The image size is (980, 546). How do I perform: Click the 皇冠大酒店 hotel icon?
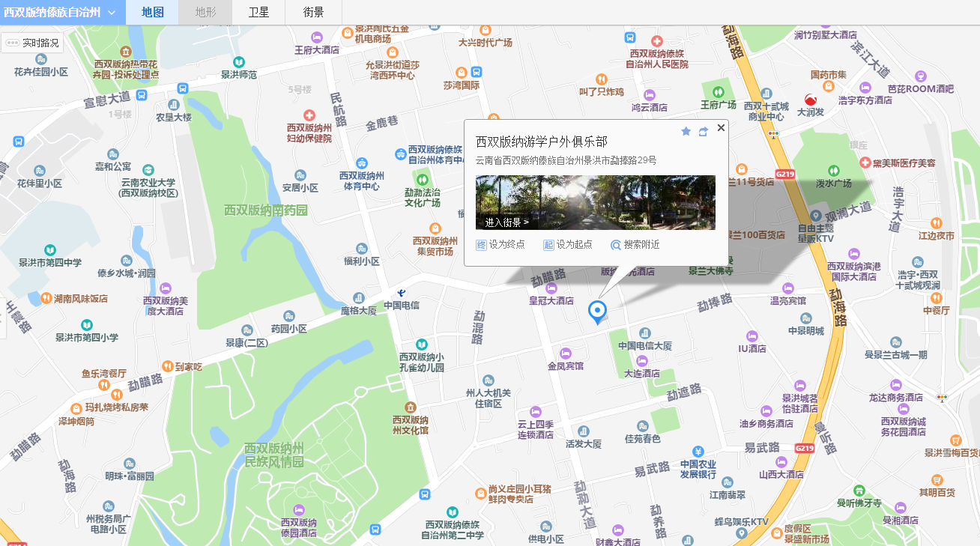tap(551, 288)
